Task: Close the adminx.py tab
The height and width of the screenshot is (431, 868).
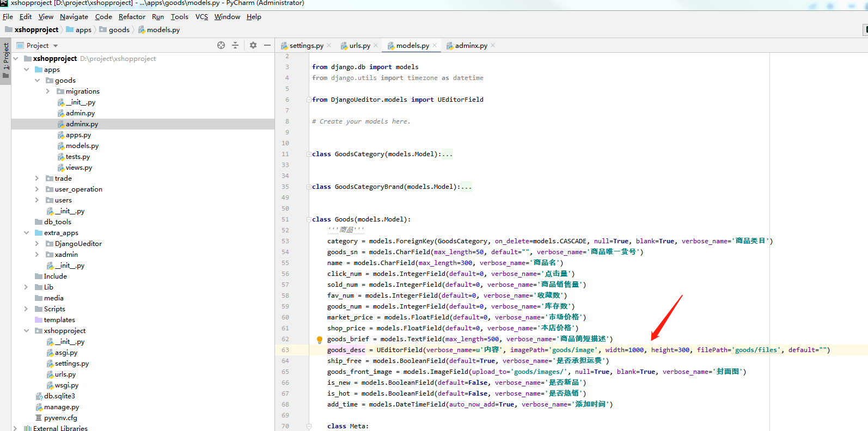Action: coord(493,45)
